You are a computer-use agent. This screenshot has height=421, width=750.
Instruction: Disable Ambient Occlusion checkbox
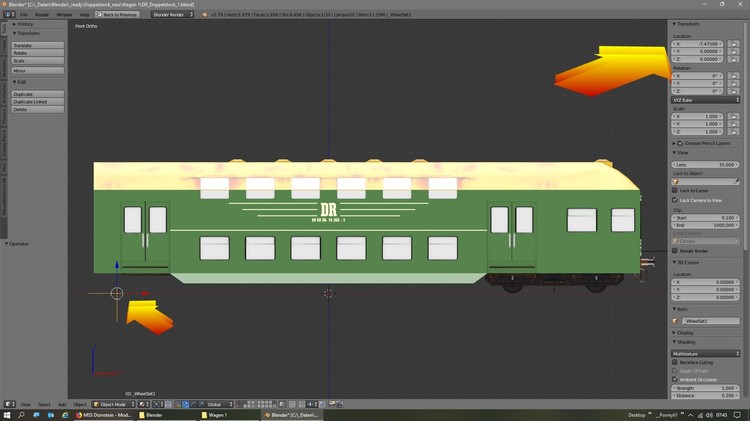pos(675,379)
